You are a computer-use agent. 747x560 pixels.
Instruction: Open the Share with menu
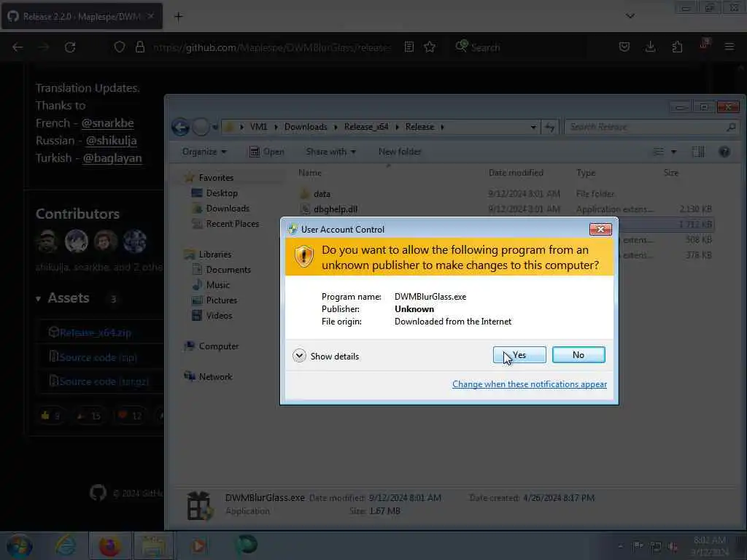point(330,152)
